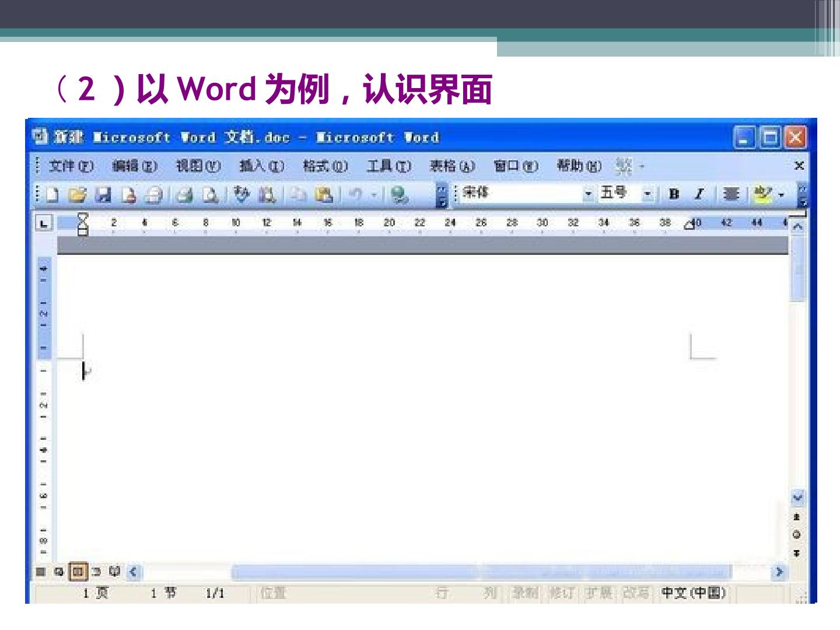Open the font name dropdown showing 宋体
840x630 pixels.
588,193
